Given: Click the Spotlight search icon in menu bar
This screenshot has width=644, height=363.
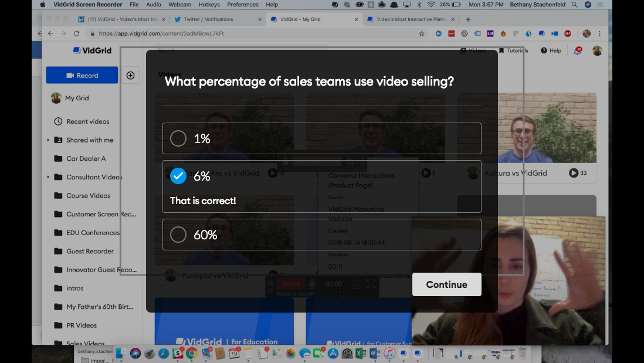Looking at the screenshot, I should coord(575,5).
